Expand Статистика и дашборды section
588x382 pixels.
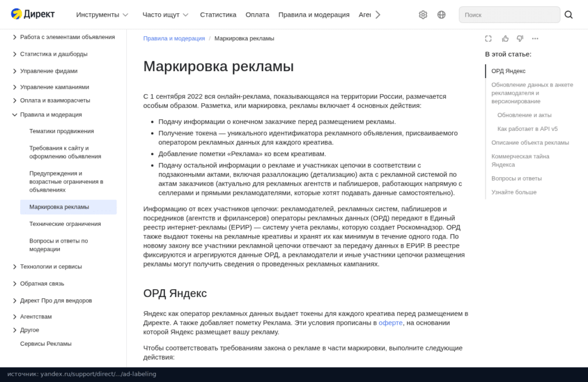pos(50,54)
